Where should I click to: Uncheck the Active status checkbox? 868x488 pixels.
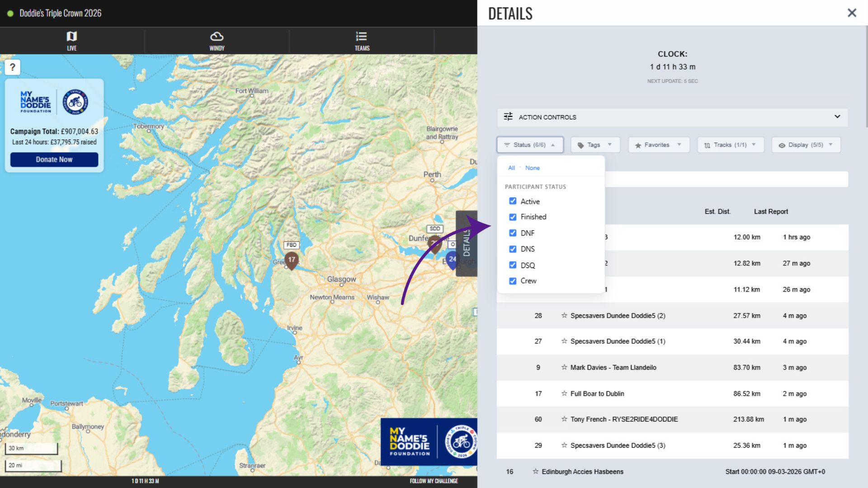pos(513,201)
